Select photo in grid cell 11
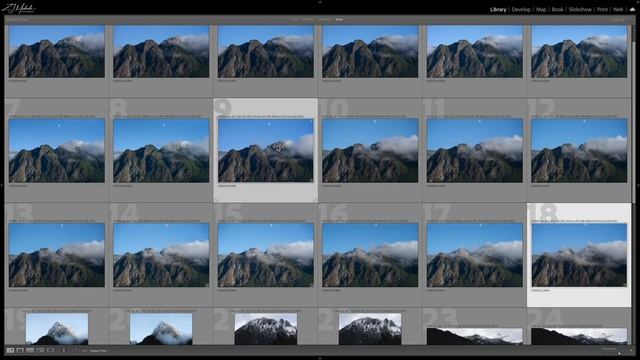640x360 pixels. [x=475, y=151]
